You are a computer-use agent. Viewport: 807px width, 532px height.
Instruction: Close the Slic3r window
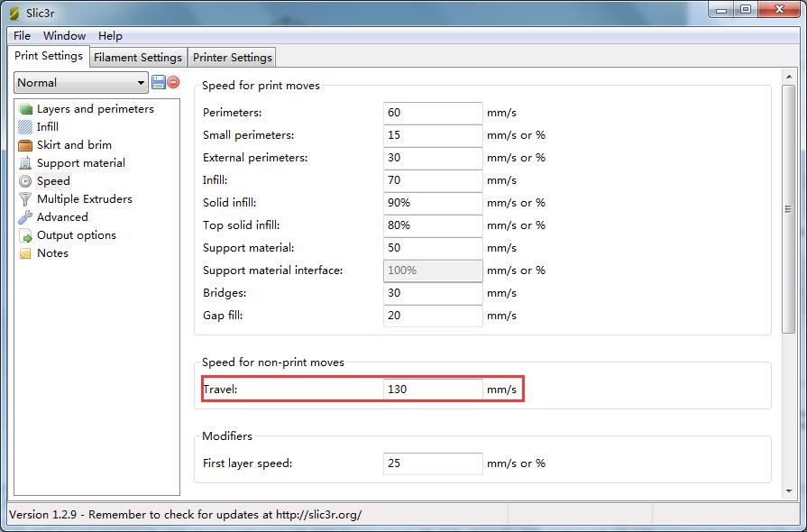click(x=779, y=10)
